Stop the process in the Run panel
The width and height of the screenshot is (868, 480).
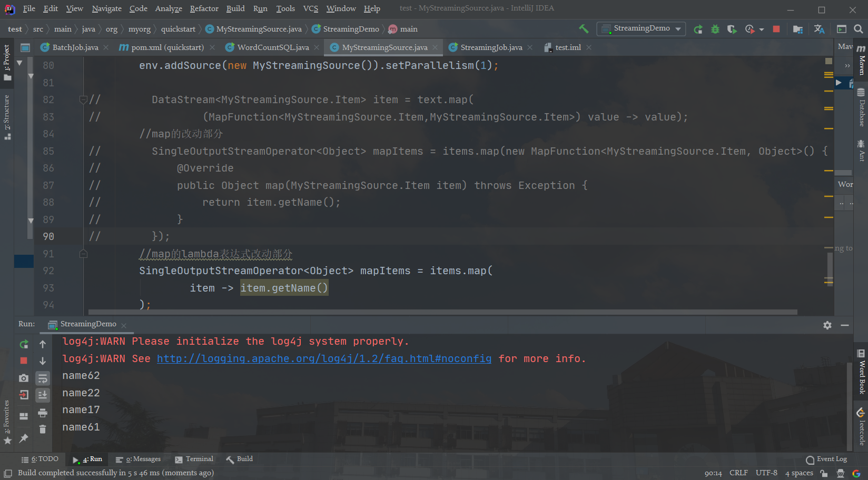tap(24, 361)
